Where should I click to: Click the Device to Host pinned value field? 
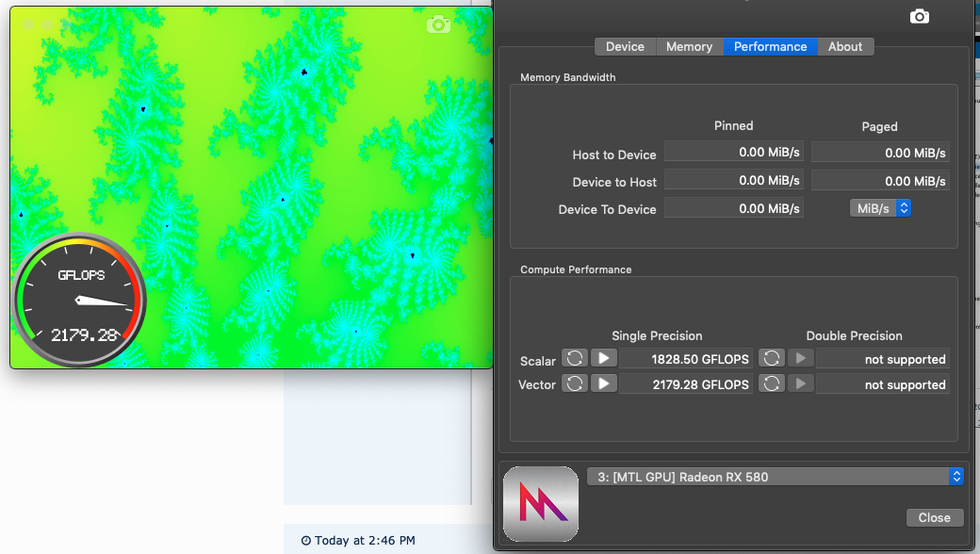(734, 180)
